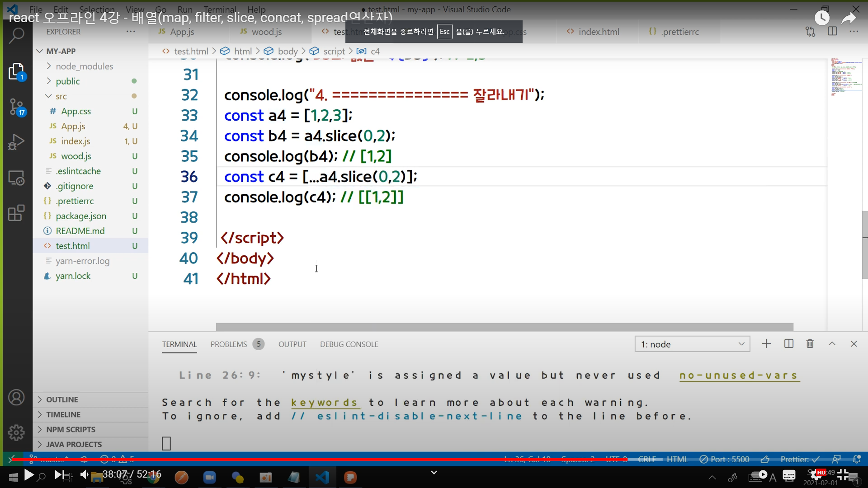Open the Search view in activity bar
868x488 pixels.
(16, 35)
